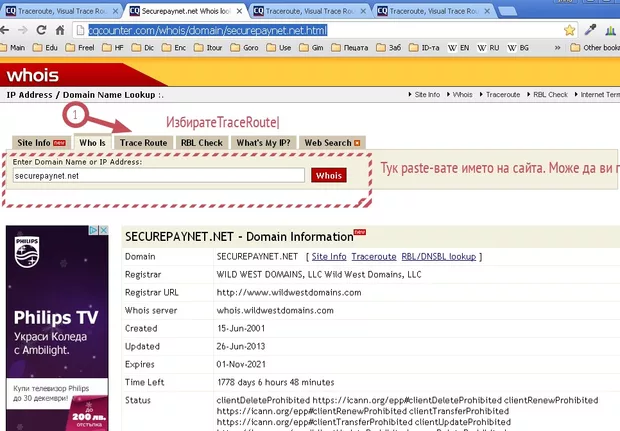
Task: Select the What's My IP? tab
Action: [x=263, y=143]
